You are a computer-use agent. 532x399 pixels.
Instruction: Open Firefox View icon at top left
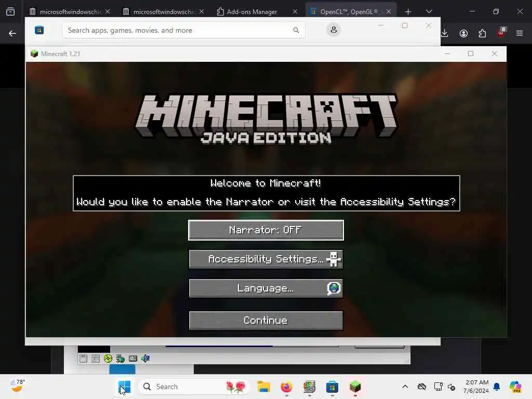coord(10,12)
